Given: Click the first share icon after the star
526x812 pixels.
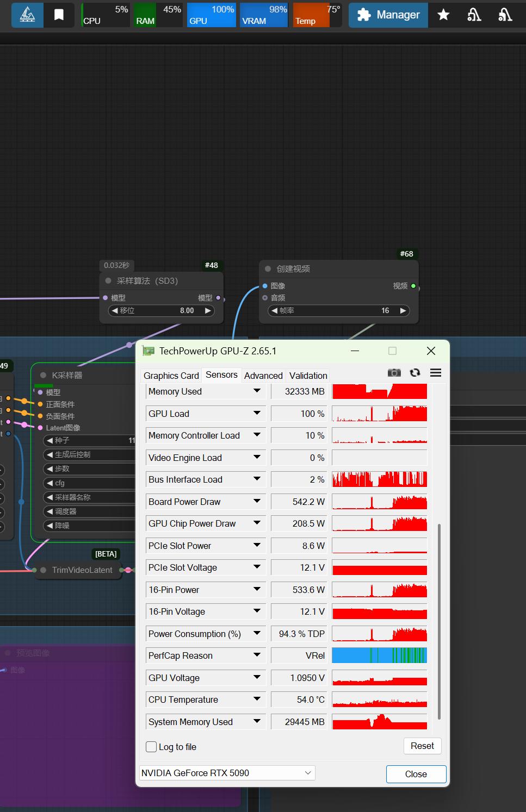Looking at the screenshot, I should [474, 15].
